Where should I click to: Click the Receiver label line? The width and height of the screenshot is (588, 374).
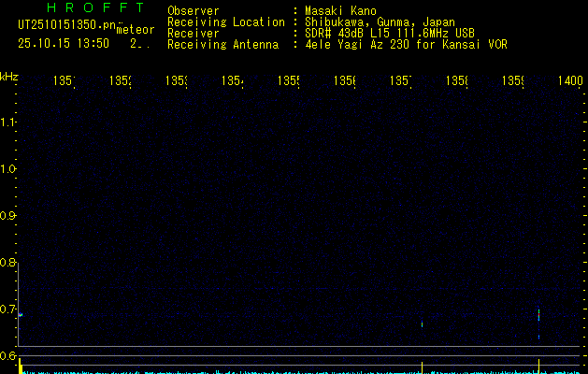(194, 34)
